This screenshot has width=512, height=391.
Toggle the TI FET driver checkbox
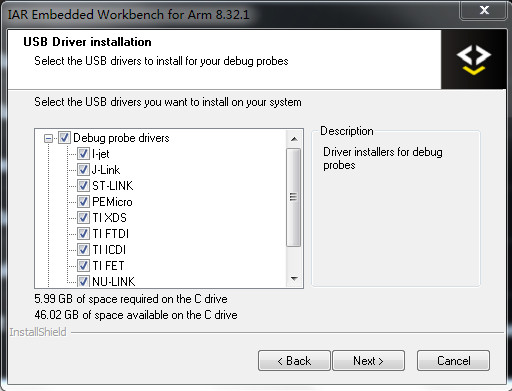83,266
